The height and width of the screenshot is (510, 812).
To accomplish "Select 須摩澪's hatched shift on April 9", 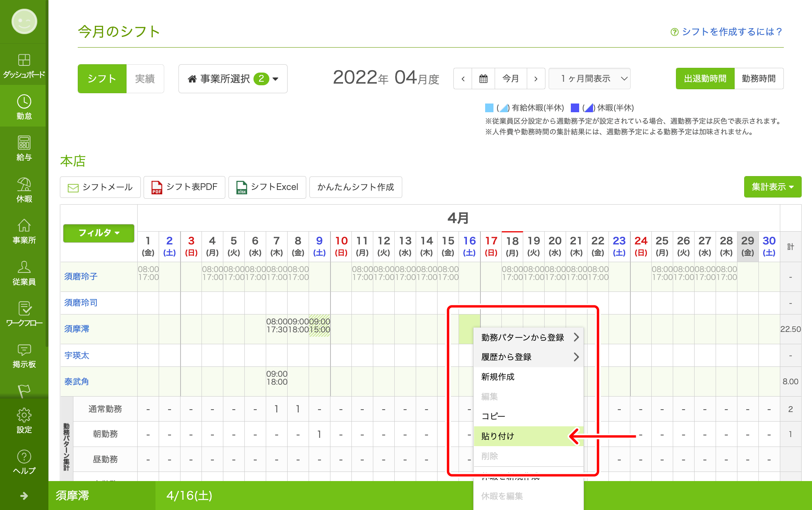I will pyautogui.click(x=319, y=326).
